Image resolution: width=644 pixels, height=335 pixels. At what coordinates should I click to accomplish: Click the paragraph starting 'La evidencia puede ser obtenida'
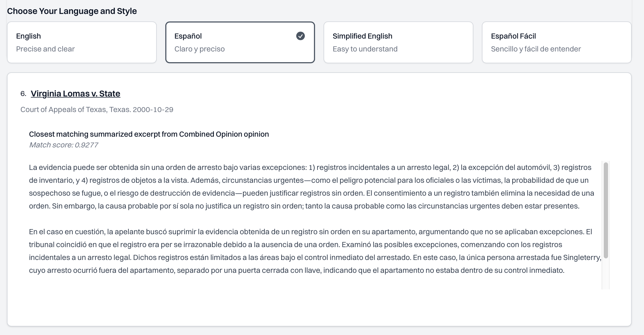312,187
